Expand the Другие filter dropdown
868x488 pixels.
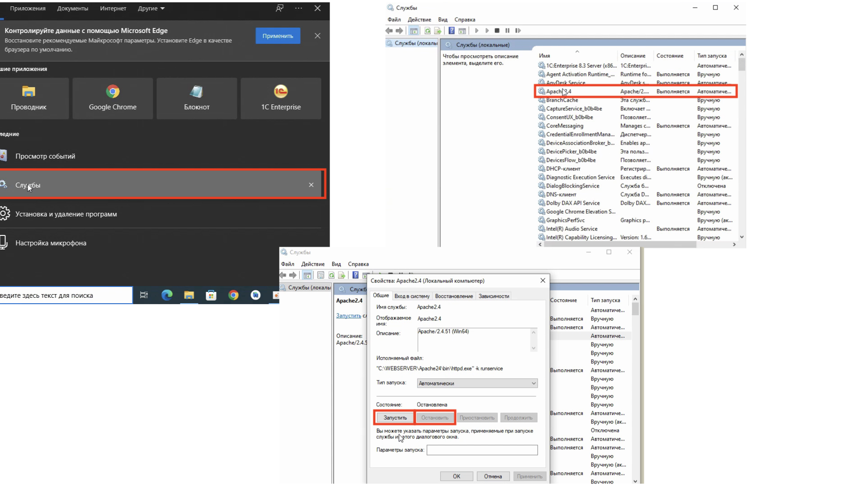pos(151,8)
